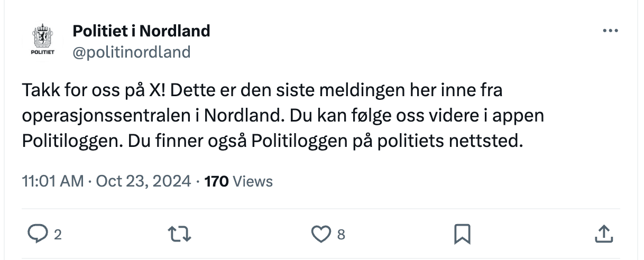The height and width of the screenshot is (260, 644).
Task: Like the post with the heart icon
Action: point(321,234)
